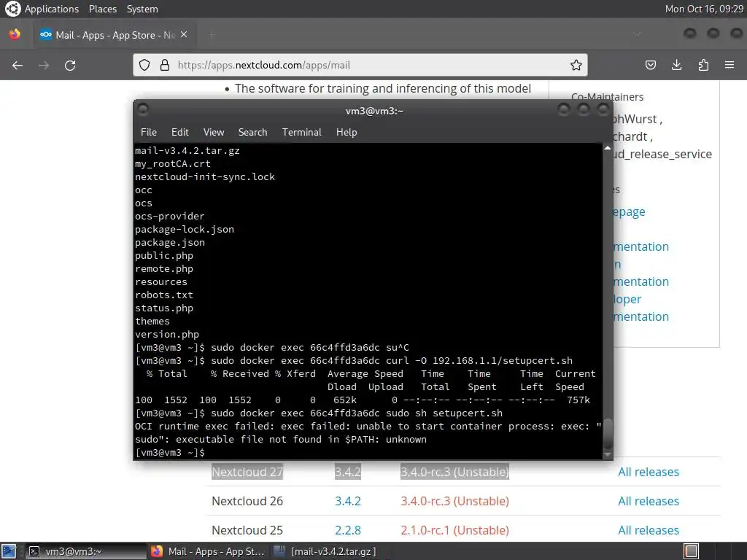Click forward navigation arrow in Firefox
The image size is (747, 560).
pyautogui.click(x=44, y=65)
